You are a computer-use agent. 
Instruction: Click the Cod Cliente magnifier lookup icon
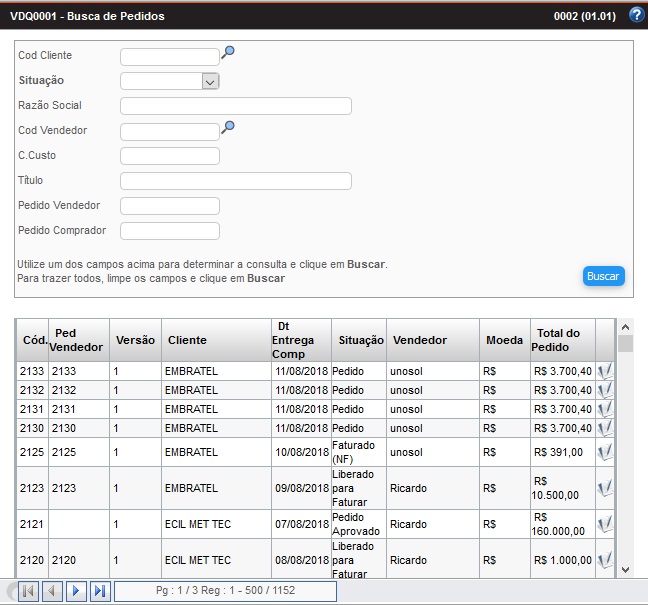pyautogui.click(x=228, y=52)
